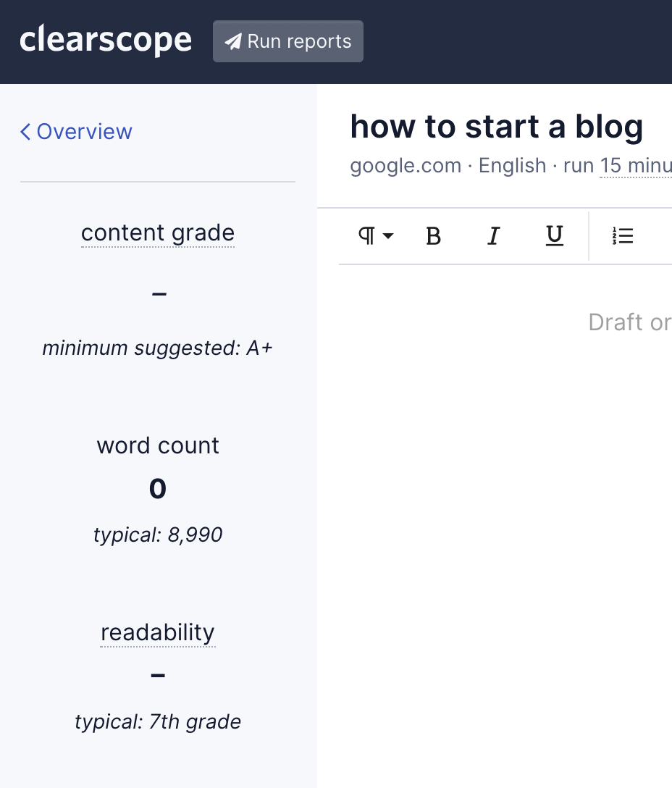
Task: Click the back chevron beside Overview
Action: (x=25, y=132)
